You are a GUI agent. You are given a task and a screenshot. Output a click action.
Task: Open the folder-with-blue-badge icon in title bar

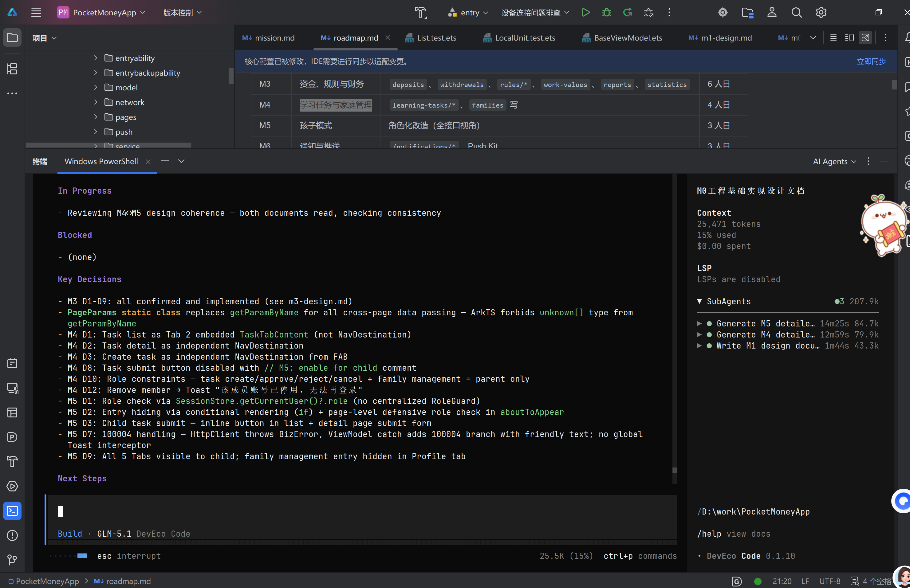click(x=747, y=13)
